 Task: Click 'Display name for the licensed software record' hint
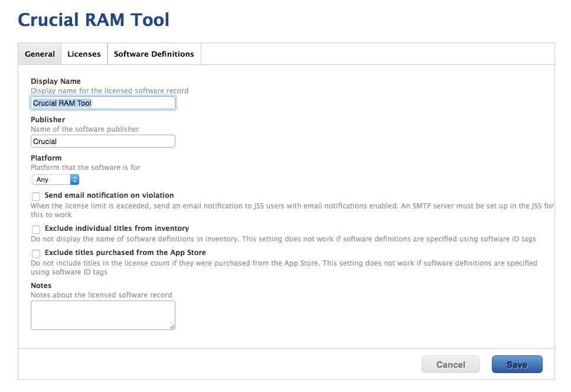pos(110,91)
